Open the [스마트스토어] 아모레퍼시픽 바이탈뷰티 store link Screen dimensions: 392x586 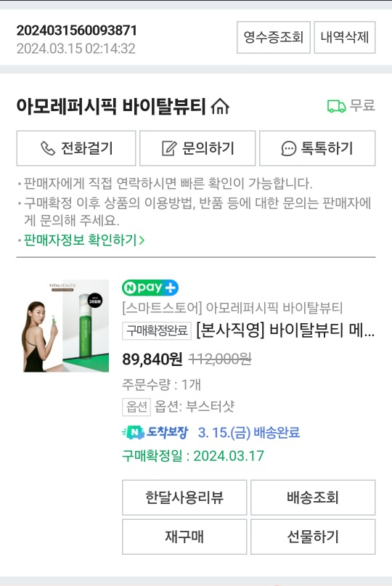(x=232, y=308)
